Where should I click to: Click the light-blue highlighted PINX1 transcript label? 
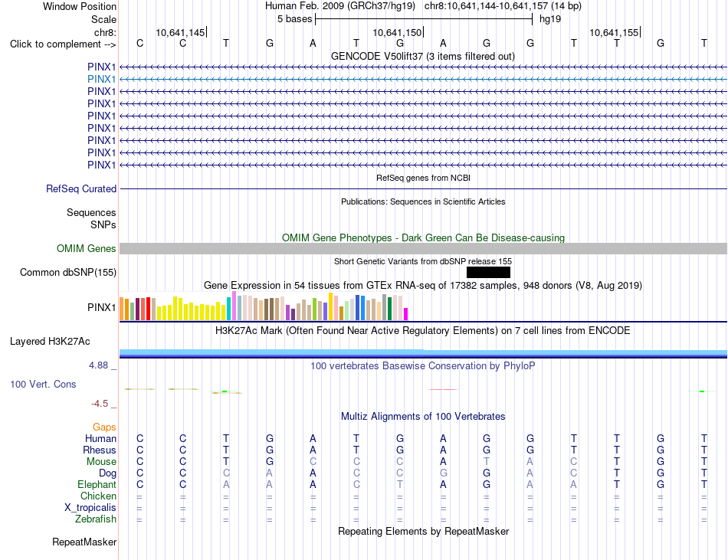(x=101, y=80)
